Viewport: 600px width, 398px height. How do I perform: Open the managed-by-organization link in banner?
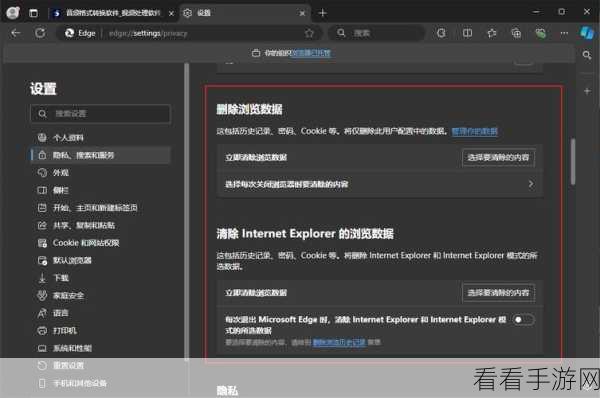tap(311, 53)
